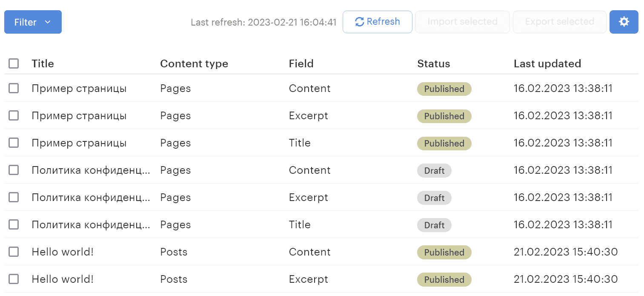
Task: Click the Draft badge in Политика Excerpt row
Action: pos(434,198)
